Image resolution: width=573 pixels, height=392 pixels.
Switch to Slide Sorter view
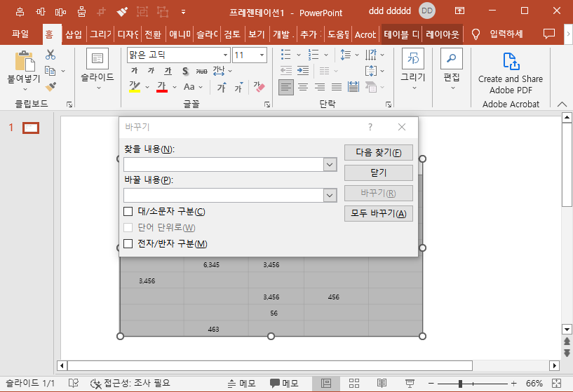[x=353, y=383]
